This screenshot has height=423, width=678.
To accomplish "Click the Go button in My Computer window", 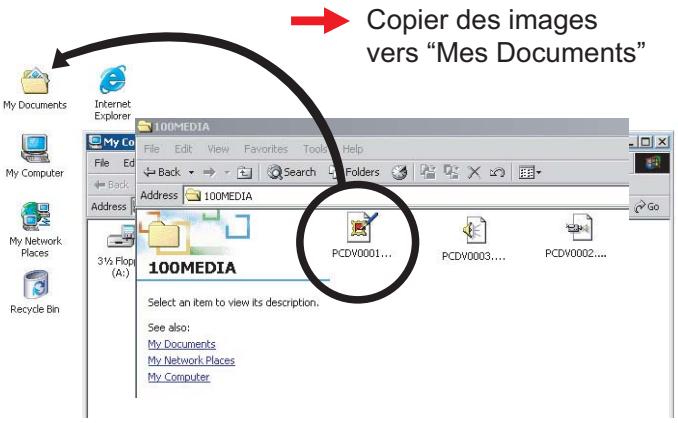I will point(647,207).
